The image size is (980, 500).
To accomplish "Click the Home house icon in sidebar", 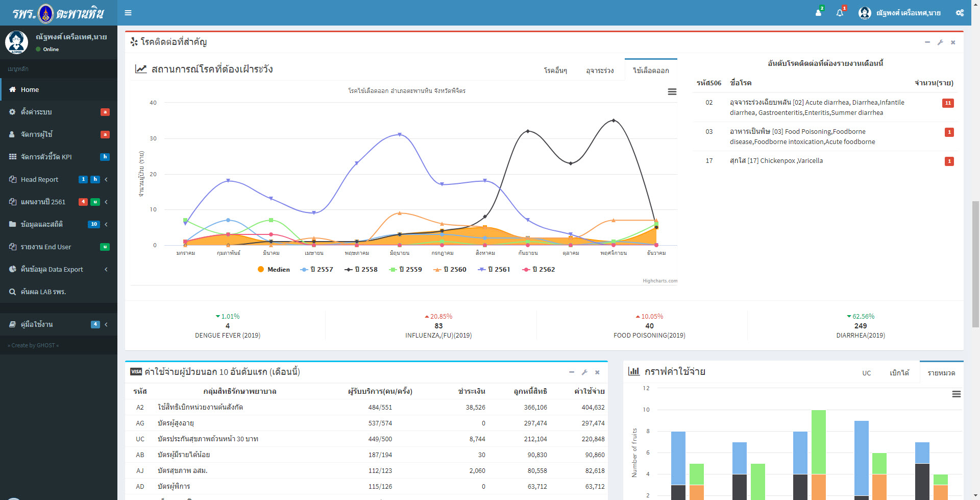I will (12, 89).
